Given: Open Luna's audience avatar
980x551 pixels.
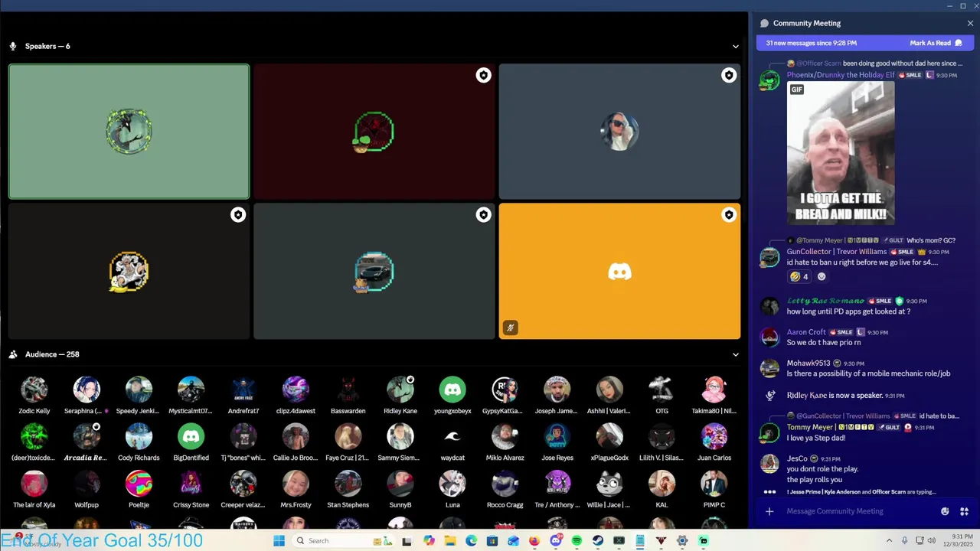Looking at the screenshot, I should (452, 484).
